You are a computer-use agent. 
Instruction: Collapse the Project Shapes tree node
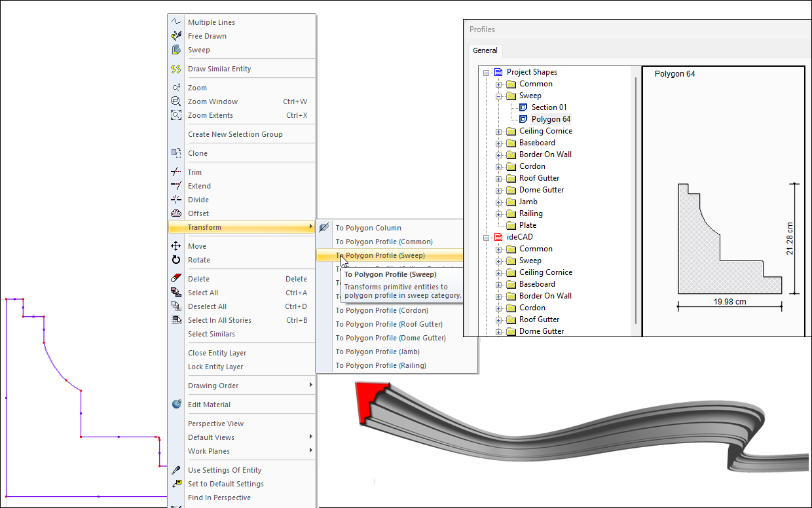pyautogui.click(x=487, y=72)
